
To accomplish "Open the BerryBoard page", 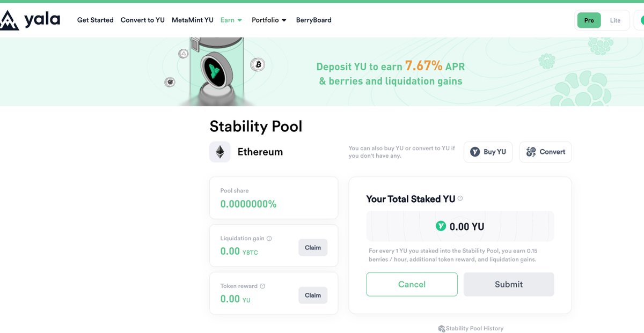I will click(x=314, y=20).
